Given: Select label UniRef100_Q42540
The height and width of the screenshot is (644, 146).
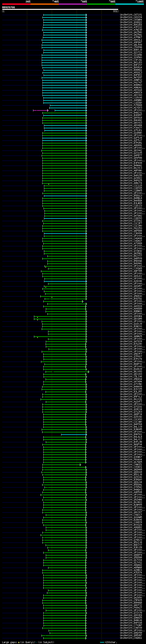Looking at the screenshot, I should click(x=131, y=32).
